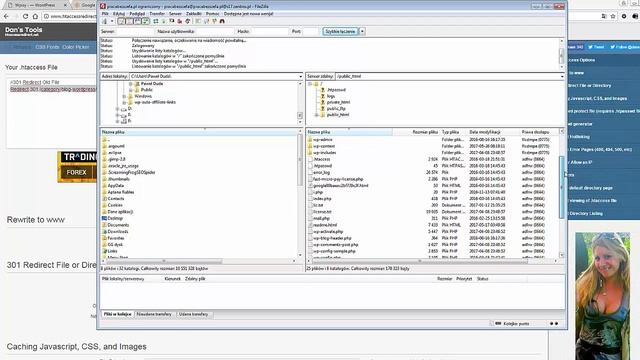Screen dimensions: 640x360
Task: Click into the Serwer input field
Action: (134, 31)
